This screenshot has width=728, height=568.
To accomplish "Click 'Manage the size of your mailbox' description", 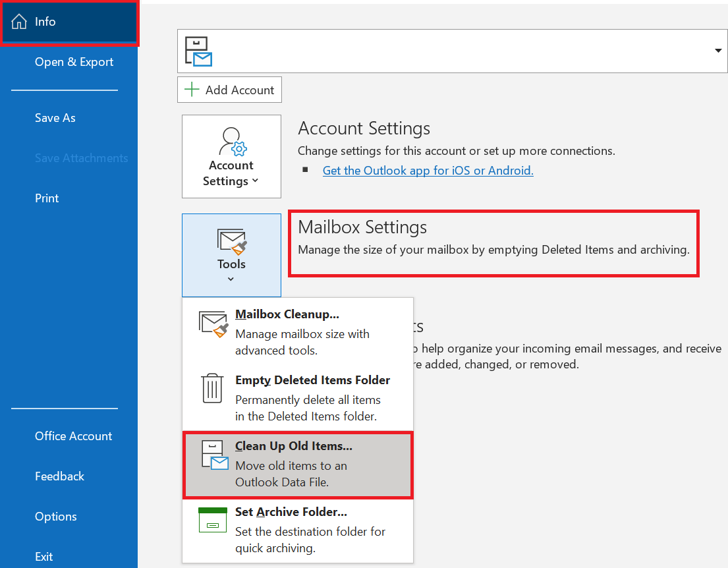I will click(494, 250).
